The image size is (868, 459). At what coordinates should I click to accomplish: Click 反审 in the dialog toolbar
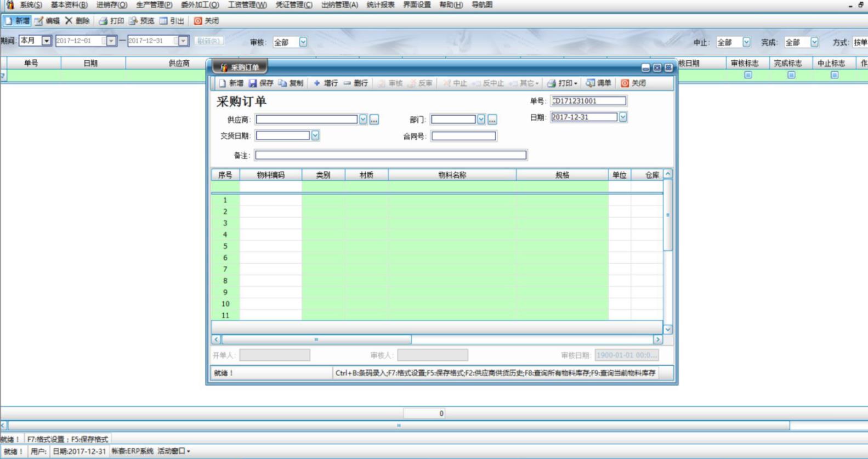coord(420,83)
